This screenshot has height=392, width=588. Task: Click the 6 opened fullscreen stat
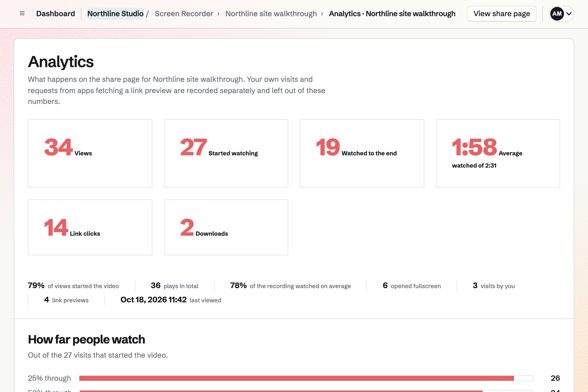click(x=412, y=286)
